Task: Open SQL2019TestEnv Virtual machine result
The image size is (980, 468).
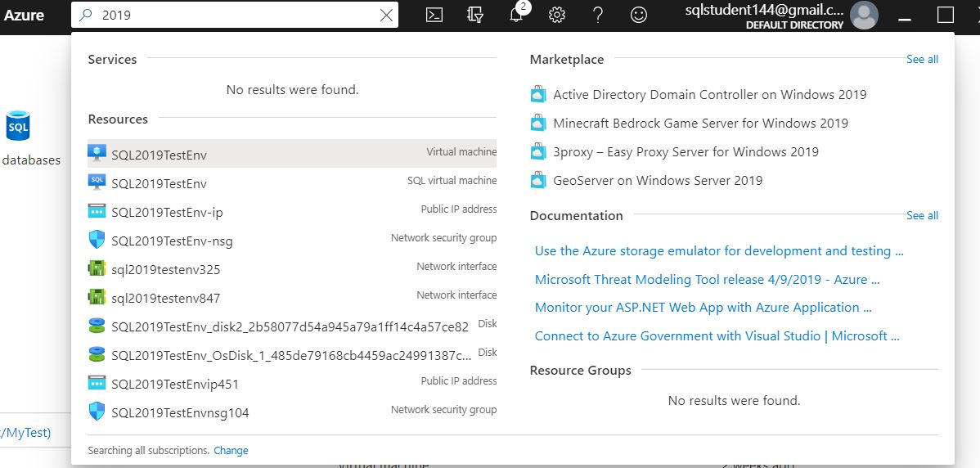Action: (x=160, y=155)
